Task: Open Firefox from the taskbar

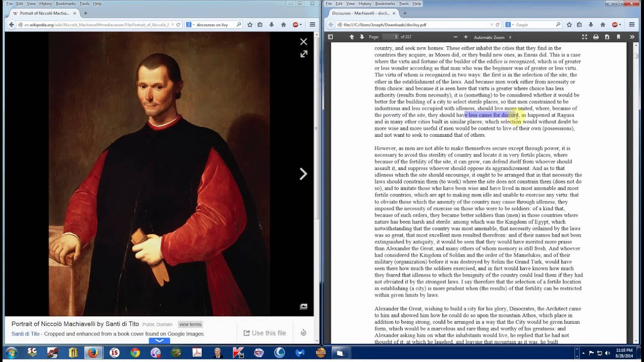Action: [x=93, y=352]
